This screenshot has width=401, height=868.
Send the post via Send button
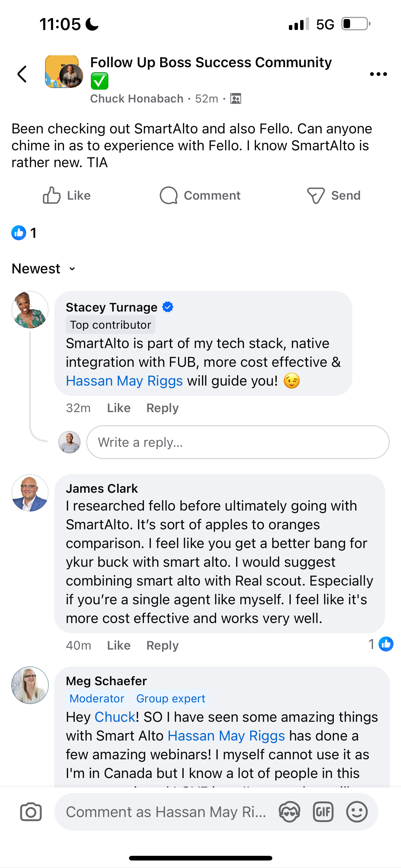pos(333,195)
